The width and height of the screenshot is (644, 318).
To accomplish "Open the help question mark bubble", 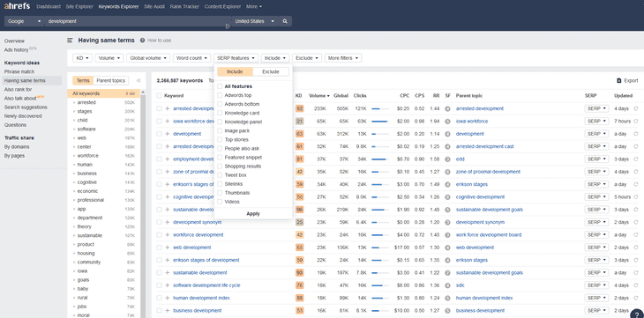I will [637, 313].
